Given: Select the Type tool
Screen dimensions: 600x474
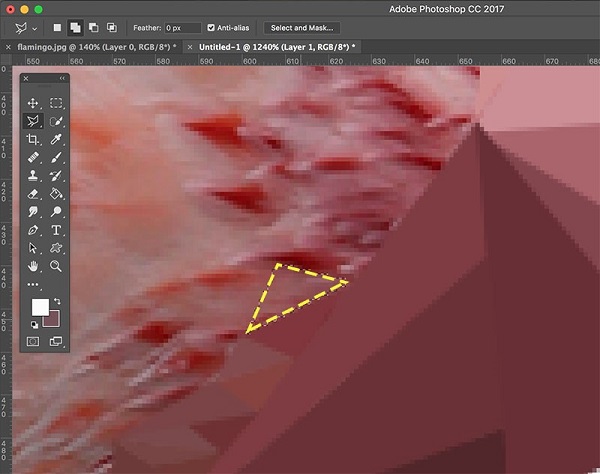Looking at the screenshot, I should (x=56, y=230).
